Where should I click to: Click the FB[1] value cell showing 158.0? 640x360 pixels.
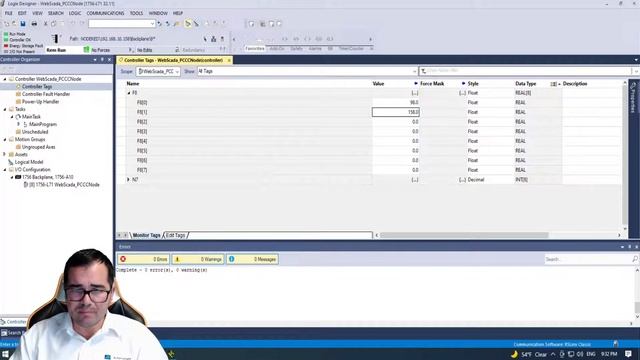[x=396, y=112]
